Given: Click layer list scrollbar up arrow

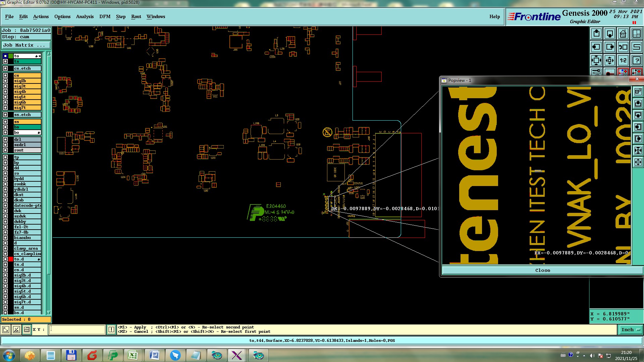Looking at the screenshot, I should click(x=49, y=54).
